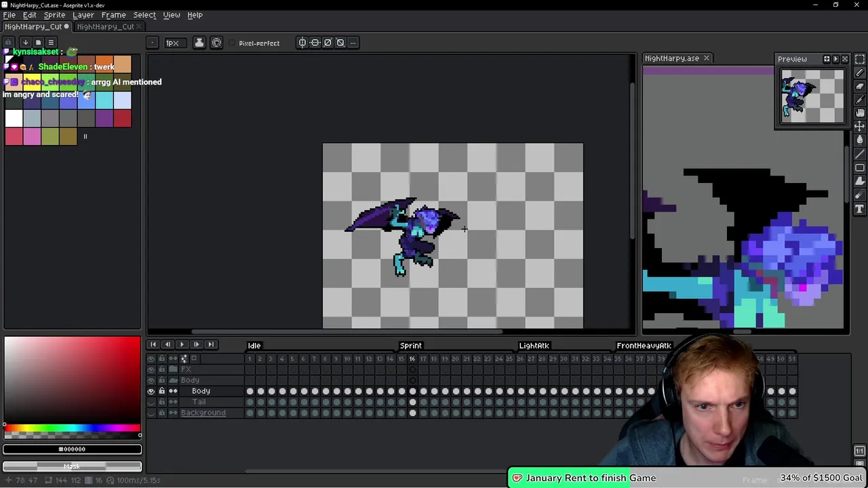This screenshot has width=868, height=488.
Task: Go to next frame
Action: (196, 345)
